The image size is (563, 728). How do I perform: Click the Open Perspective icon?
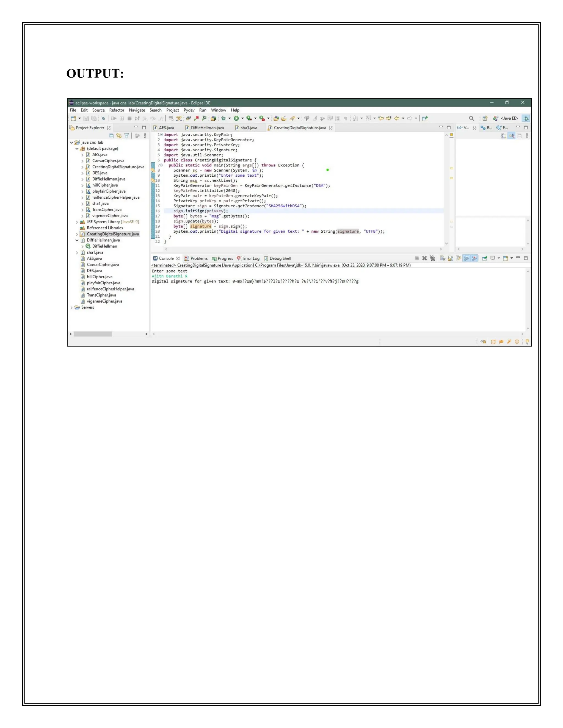[x=485, y=118]
